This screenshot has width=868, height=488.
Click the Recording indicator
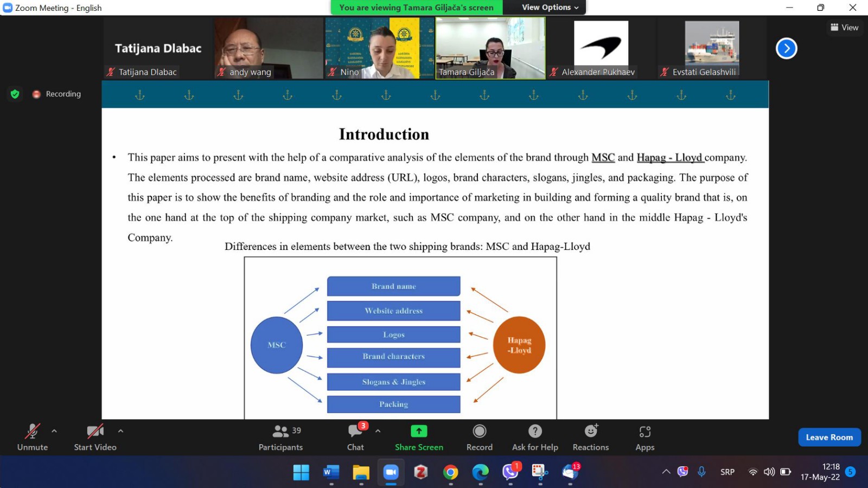pos(57,94)
